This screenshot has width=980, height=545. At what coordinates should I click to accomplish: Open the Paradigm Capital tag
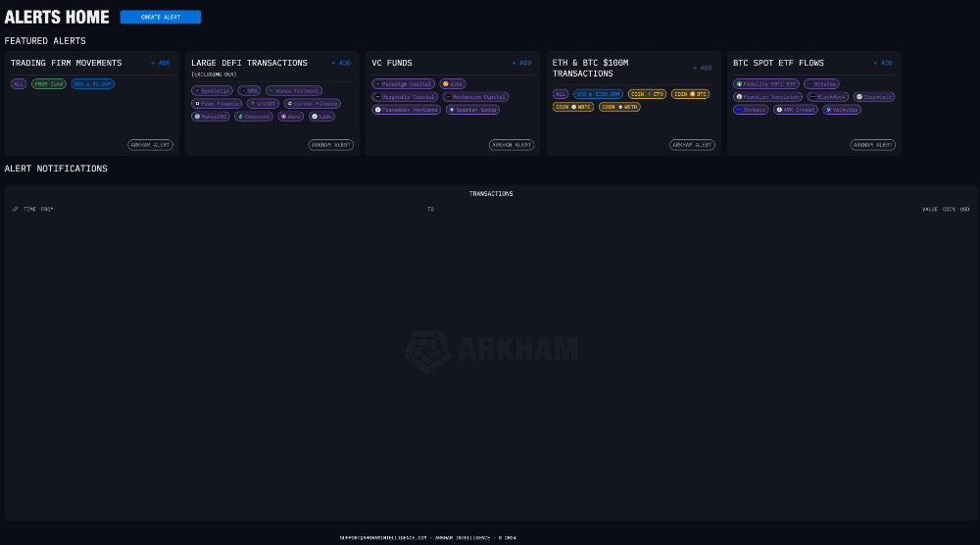point(404,84)
